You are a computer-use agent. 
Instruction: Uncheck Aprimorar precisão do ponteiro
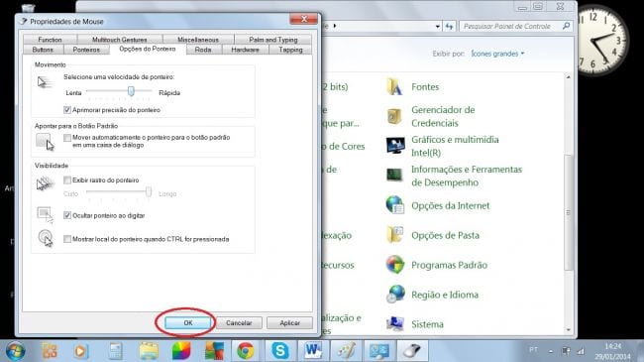[x=67, y=110]
